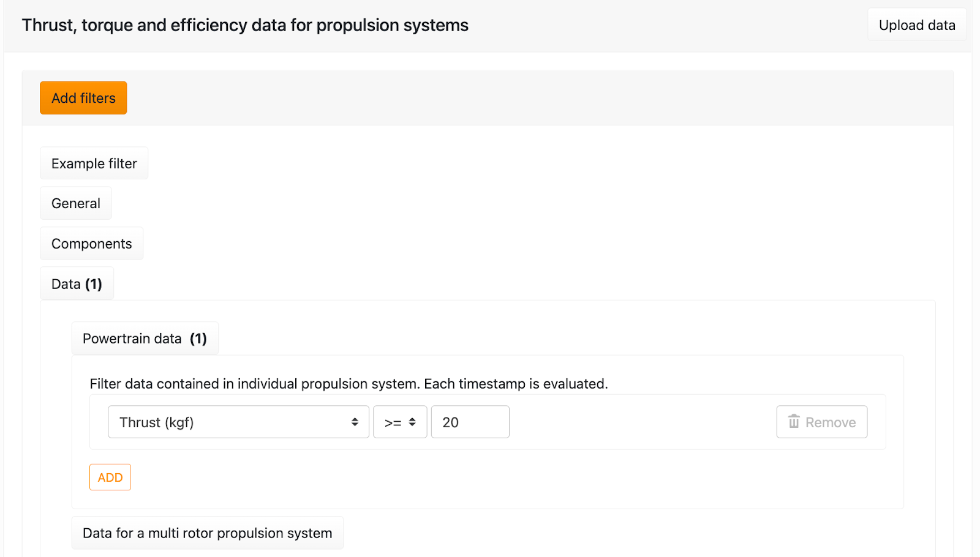The width and height of the screenshot is (980, 557).
Task: Click the (1) indicator on Powertrain data
Action: point(198,338)
